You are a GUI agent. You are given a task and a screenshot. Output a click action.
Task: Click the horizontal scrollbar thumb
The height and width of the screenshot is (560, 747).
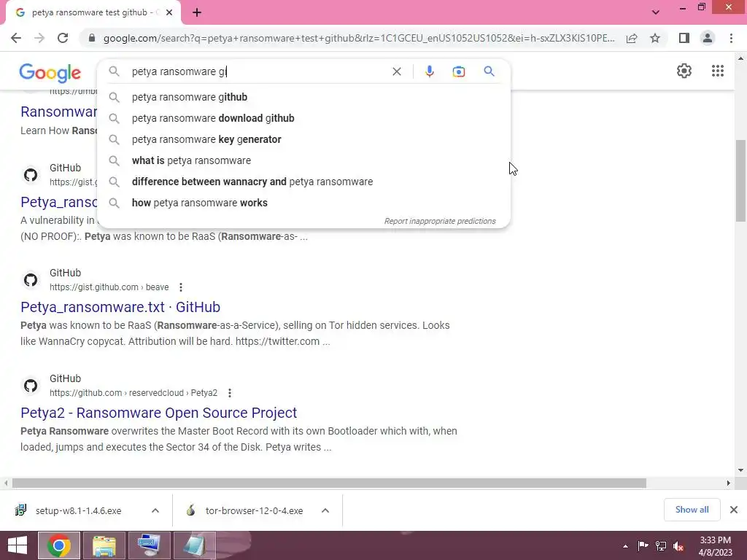pos(329,483)
